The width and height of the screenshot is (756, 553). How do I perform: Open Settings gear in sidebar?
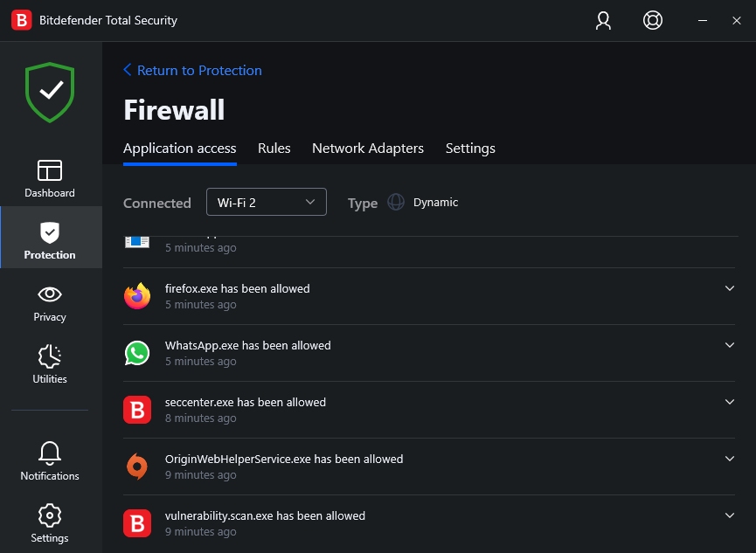click(x=50, y=522)
